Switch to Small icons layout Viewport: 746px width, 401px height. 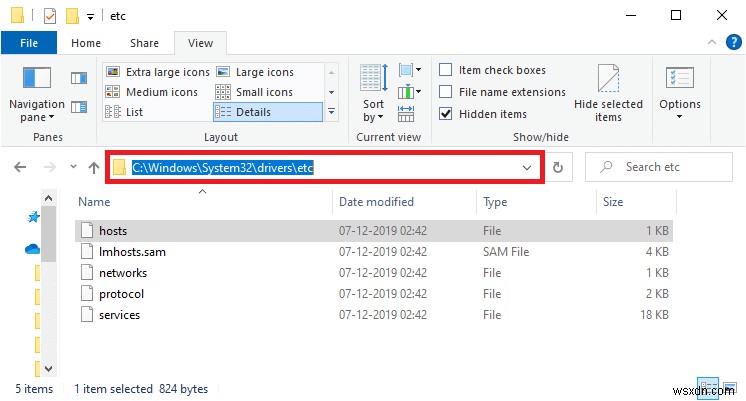point(255,92)
